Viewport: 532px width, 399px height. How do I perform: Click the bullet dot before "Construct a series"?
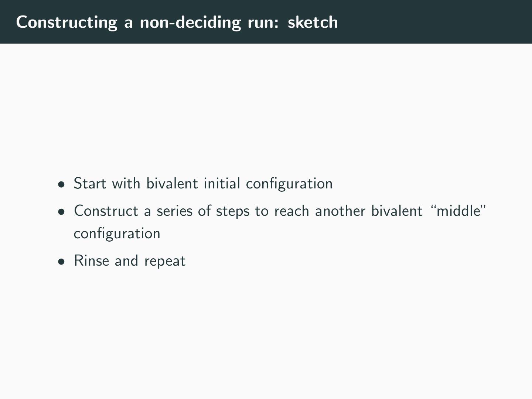click(x=61, y=211)
